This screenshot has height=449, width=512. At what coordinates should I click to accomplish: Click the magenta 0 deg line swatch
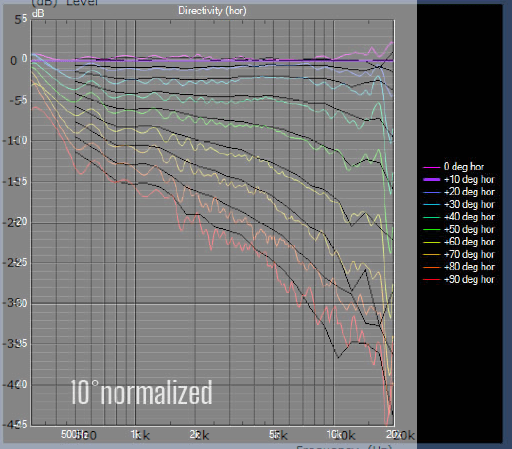(x=432, y=167)
